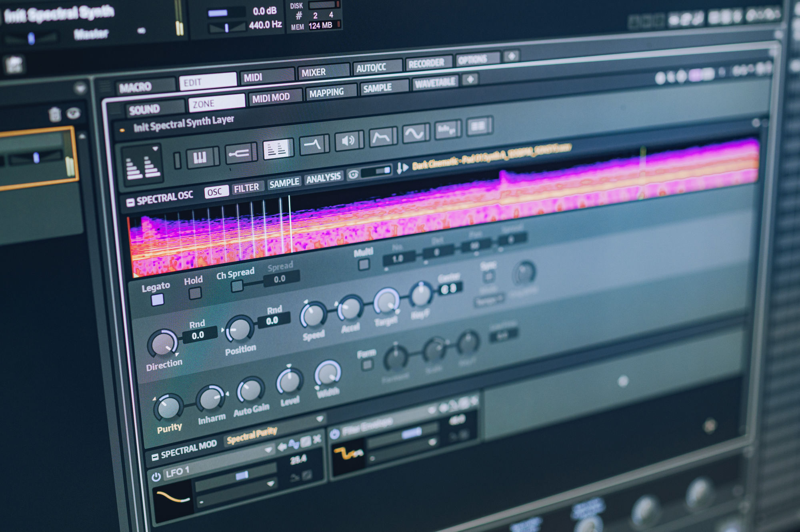Screen dimensions: 800x532
Task: Toggle the Multi checkbox
Action: pos(364,265)
